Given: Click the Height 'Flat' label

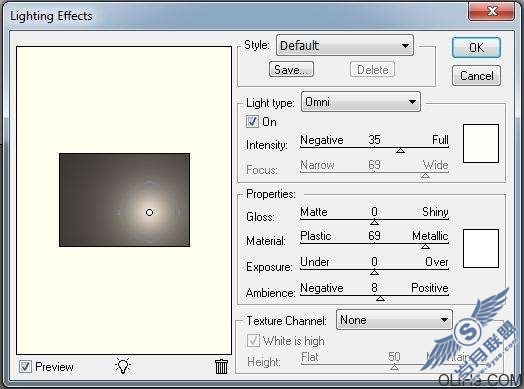Looking at the screenshot, I should pyautogui.click(x=309, y=357).
